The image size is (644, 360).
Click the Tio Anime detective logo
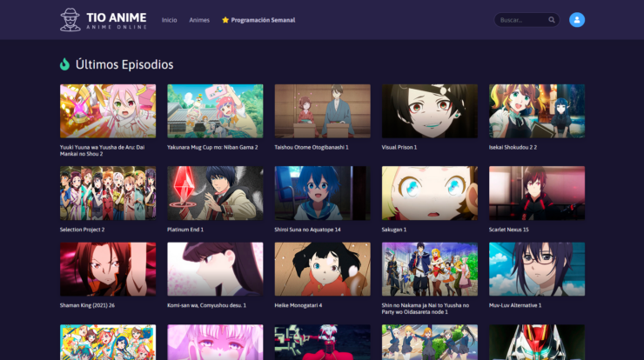70,20
